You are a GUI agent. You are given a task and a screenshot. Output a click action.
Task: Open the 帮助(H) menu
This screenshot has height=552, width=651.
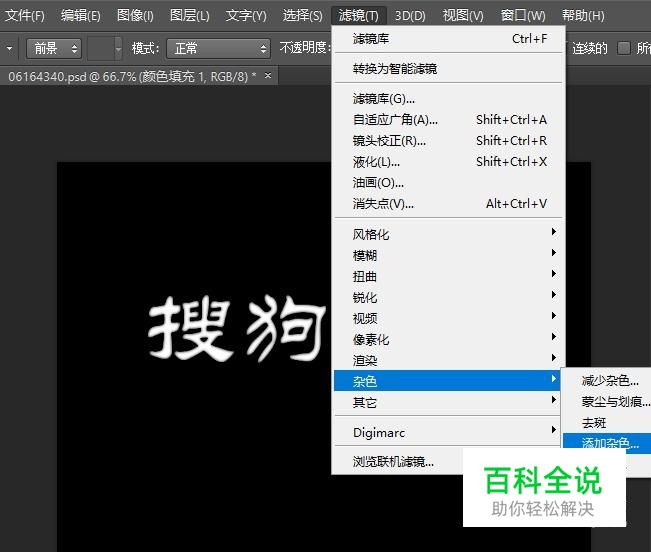click(x=583, y=16)
